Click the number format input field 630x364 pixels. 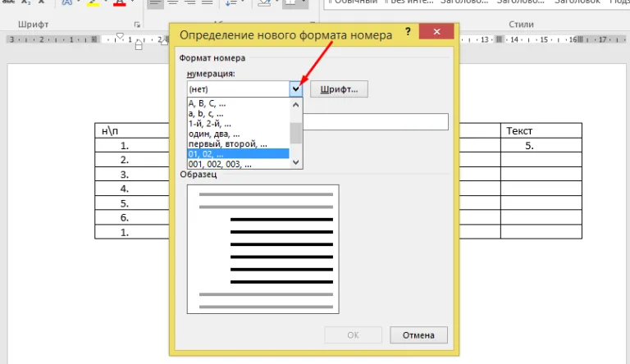(x=376, y=121)
